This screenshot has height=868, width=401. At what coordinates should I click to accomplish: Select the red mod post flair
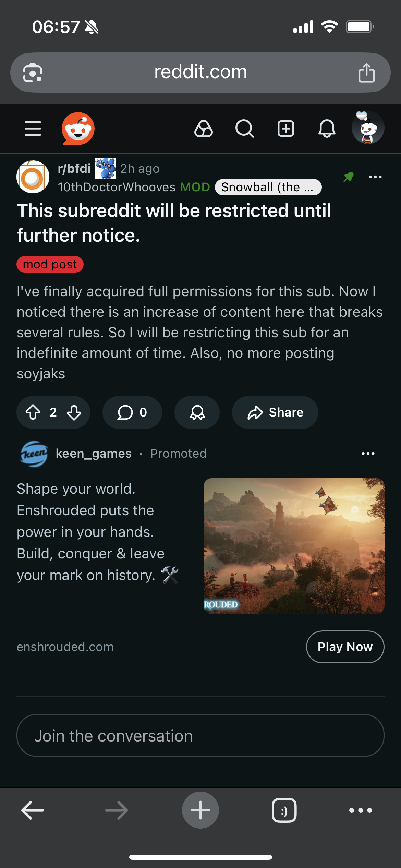[50, 264]
